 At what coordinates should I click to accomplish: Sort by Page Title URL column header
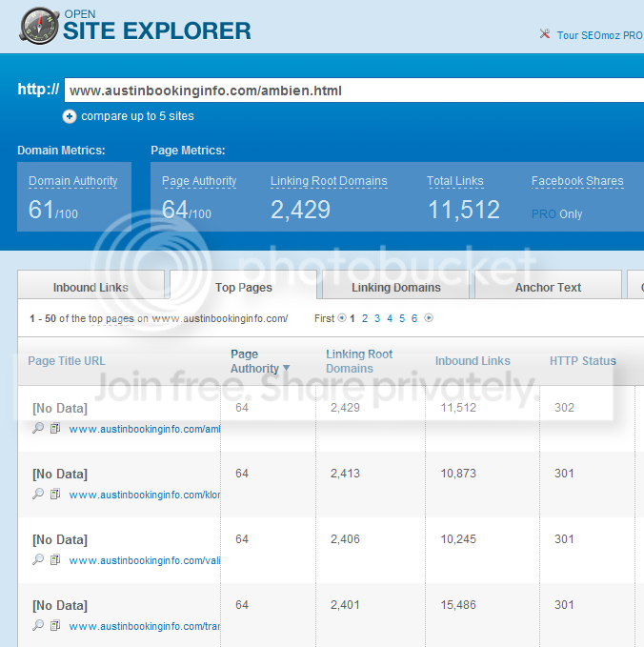[67, 361]
